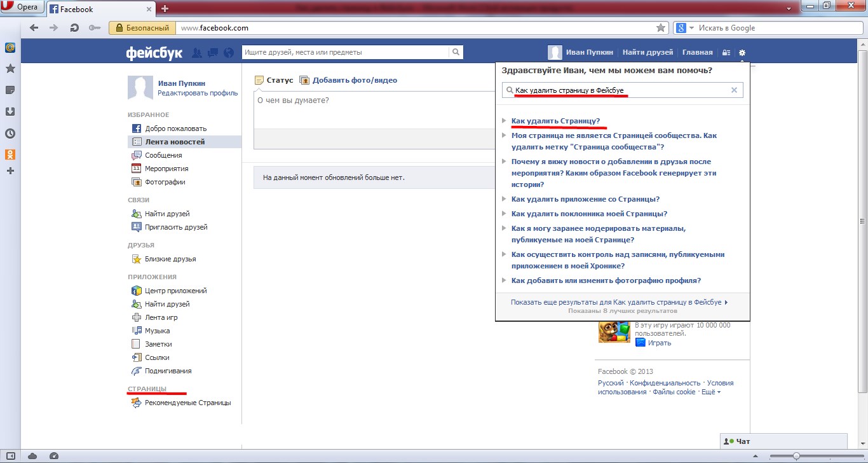Click Найти друзей in the header
Image resolution: width=868 pixels, height=463 pixels.
click(648, 52)
